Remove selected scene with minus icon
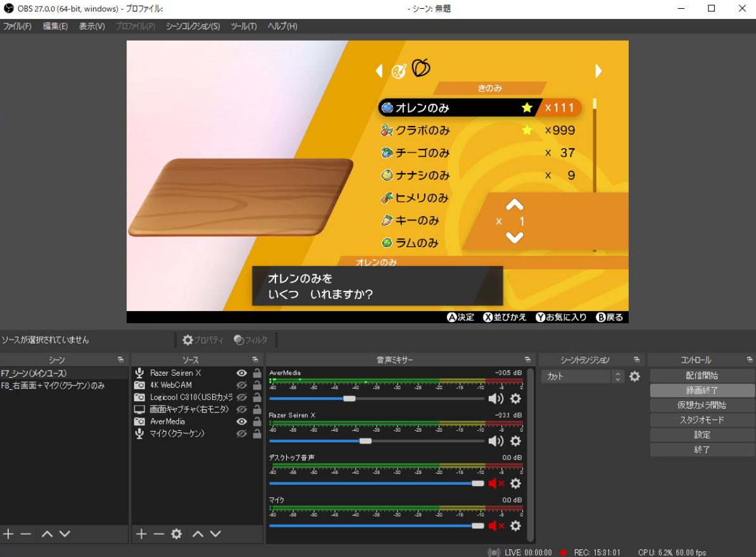Viewport: 756px width, 557px height. point(26,534)
